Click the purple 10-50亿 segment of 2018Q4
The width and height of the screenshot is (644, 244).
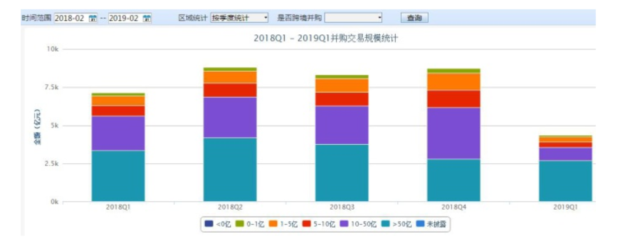point(453,133)
